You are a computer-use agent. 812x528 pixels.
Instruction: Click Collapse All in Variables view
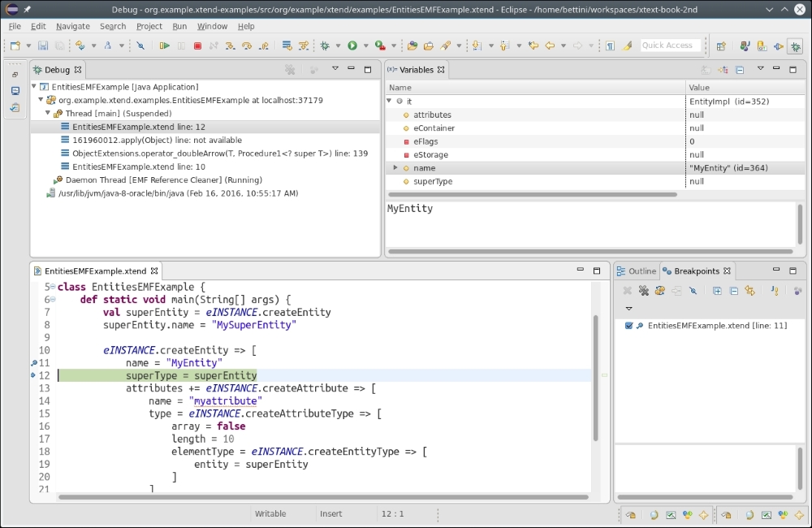740,70
